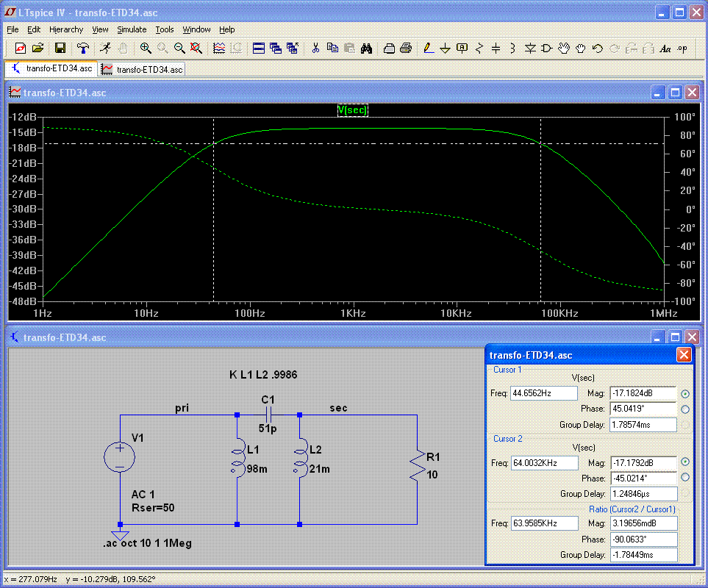Select the Cut scissors tool
The height and width of the screenshot is (588, 708).
tap(315, 49)
